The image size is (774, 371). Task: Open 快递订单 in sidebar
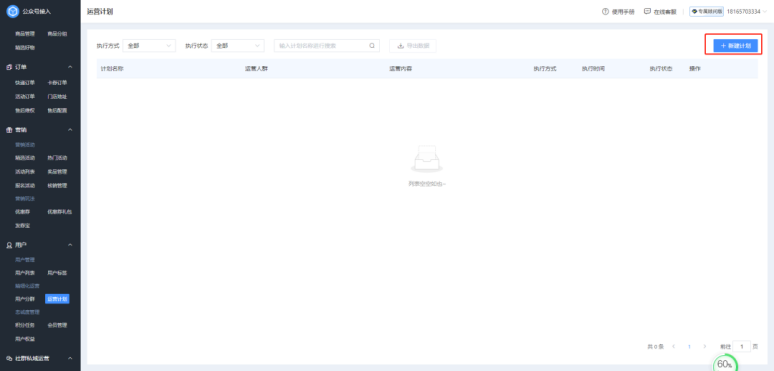25,82
